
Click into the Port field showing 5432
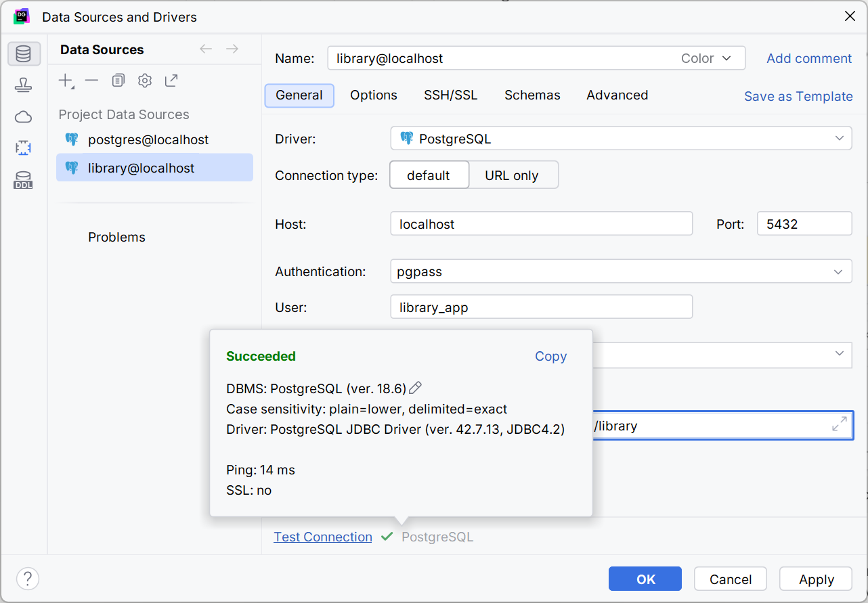coord(804,224)
